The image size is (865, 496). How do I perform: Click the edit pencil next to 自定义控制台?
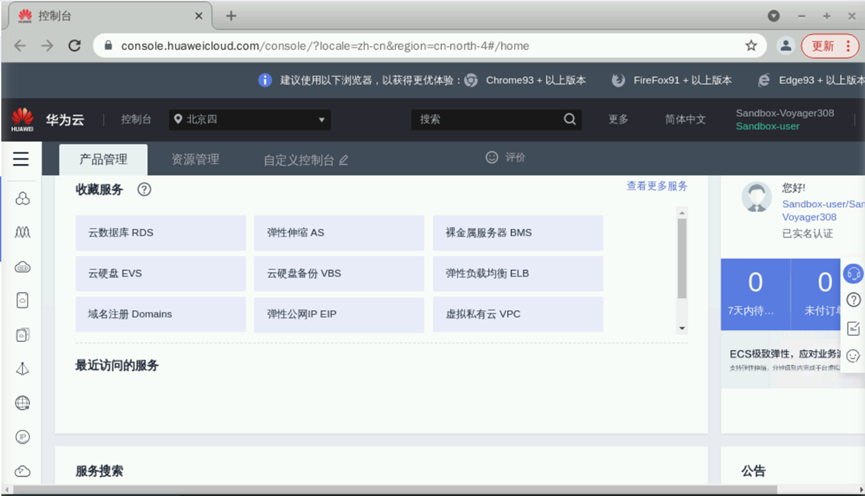344,160
